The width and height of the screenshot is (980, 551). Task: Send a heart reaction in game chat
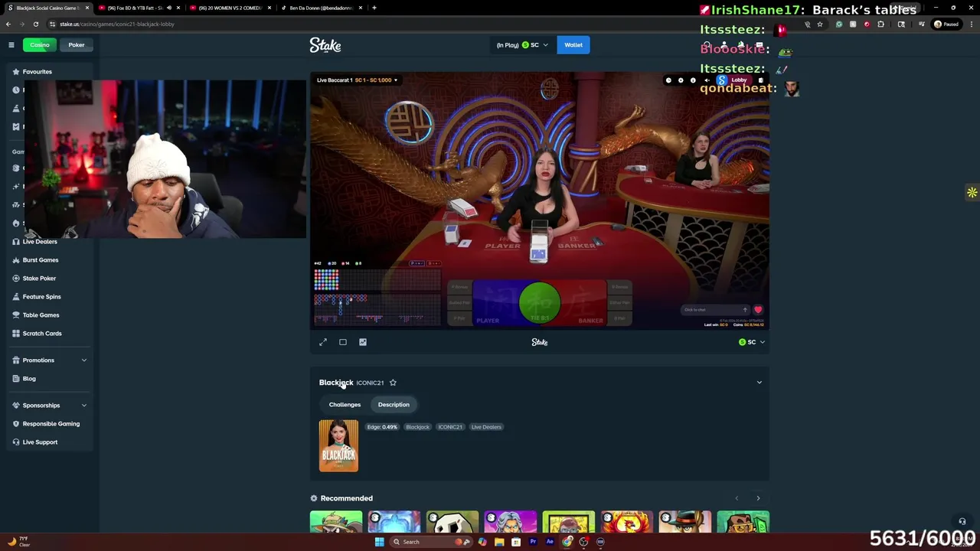pyautogui.click(x=758, y=310)
